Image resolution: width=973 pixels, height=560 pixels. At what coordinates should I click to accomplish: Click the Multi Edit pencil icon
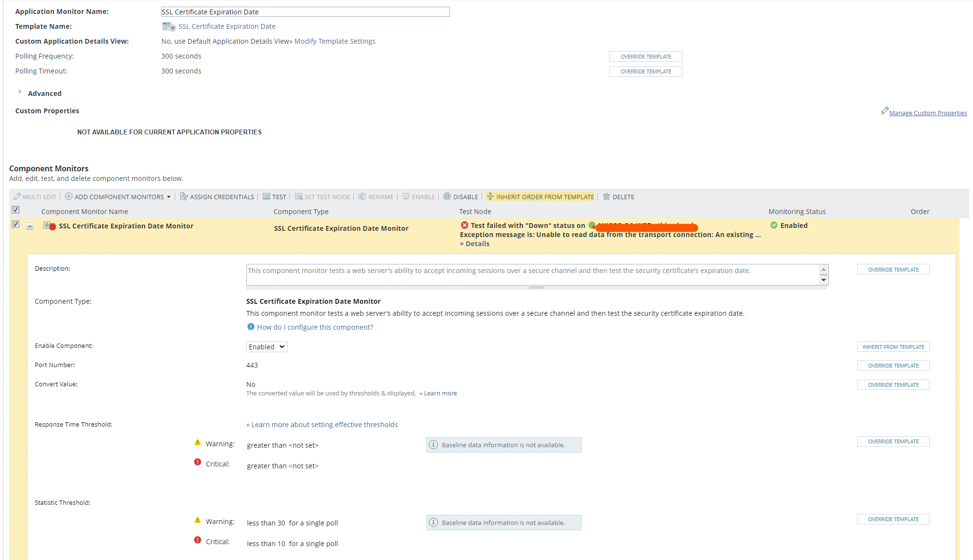pos(17,197)
